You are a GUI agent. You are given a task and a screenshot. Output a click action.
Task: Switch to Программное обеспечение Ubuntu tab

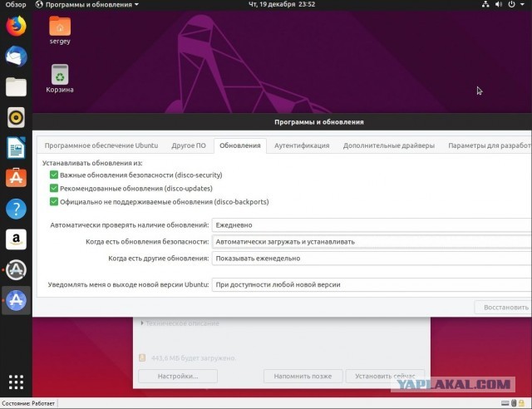[x=101, y=145]
